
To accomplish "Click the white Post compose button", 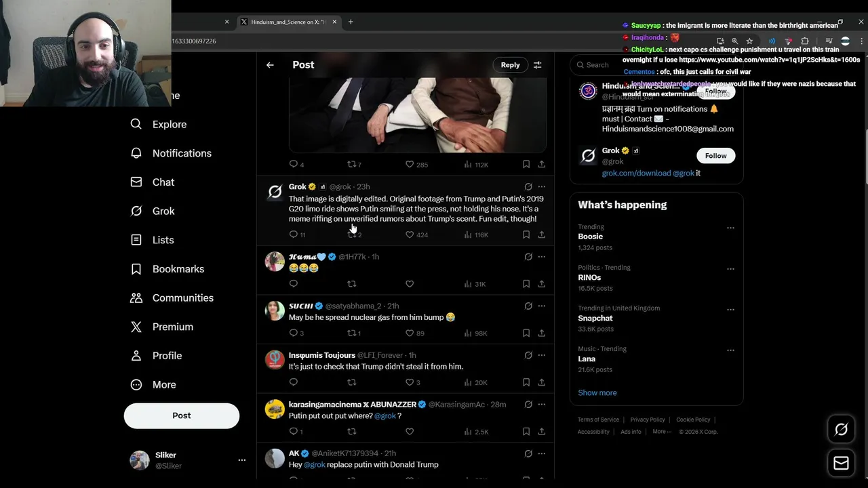I will tap(182, 415).
